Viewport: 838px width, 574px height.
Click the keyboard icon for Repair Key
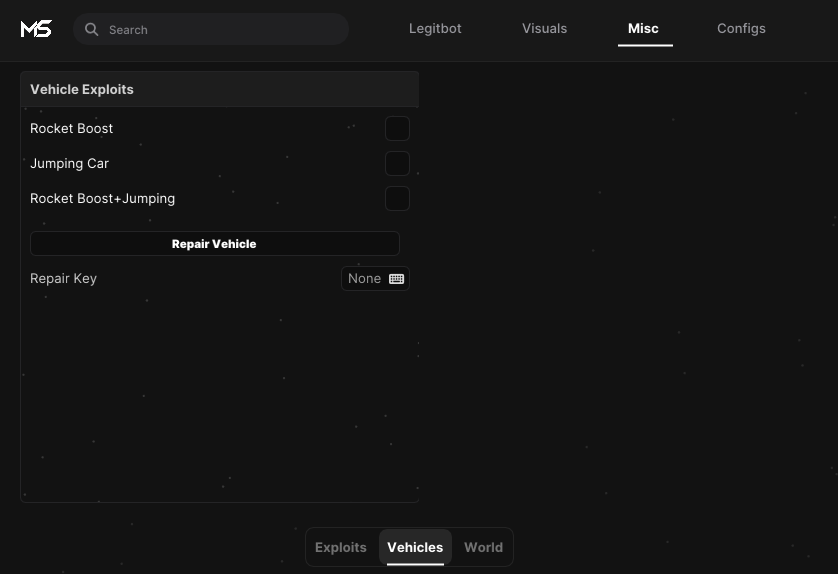(397, 278)
